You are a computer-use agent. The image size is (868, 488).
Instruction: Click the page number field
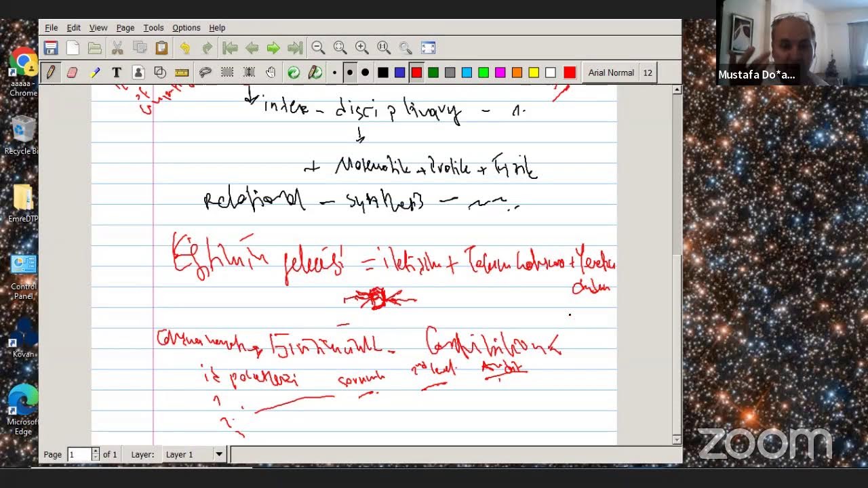click(79, 454)
